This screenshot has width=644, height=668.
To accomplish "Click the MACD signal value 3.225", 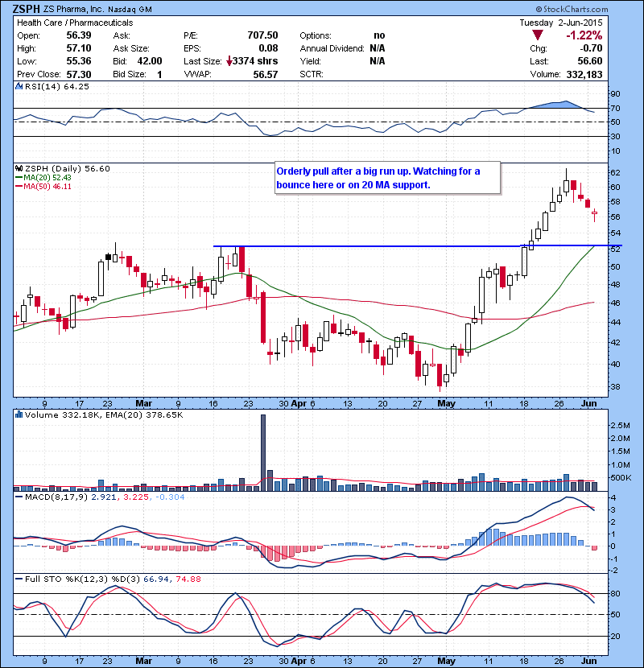I will (136, 497).
